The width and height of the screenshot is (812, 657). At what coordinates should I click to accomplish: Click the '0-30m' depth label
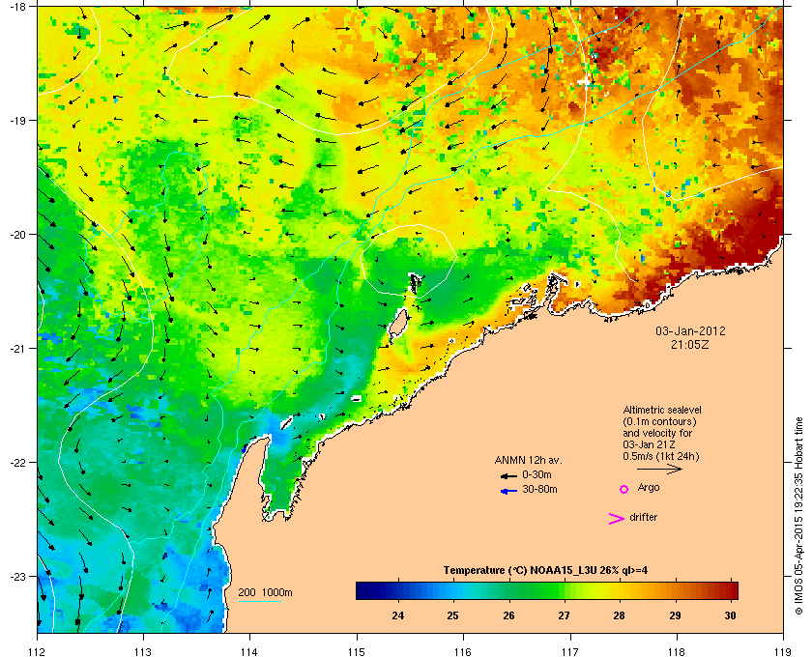(536, 474)
